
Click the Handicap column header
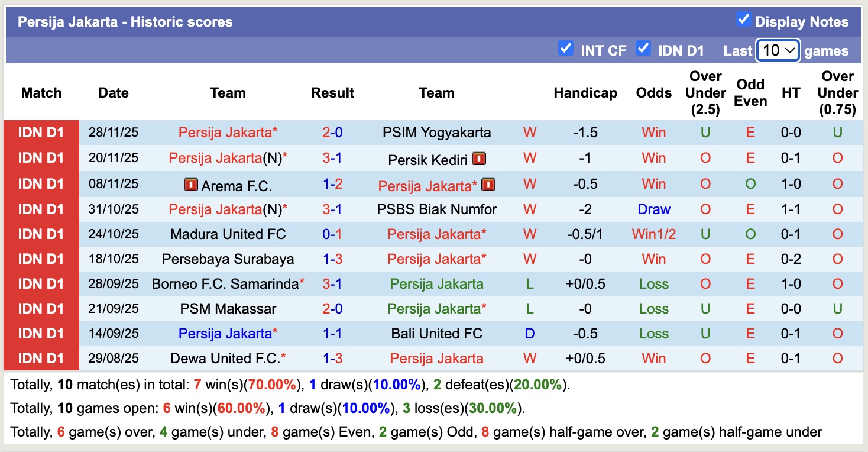tap(585, 93)
